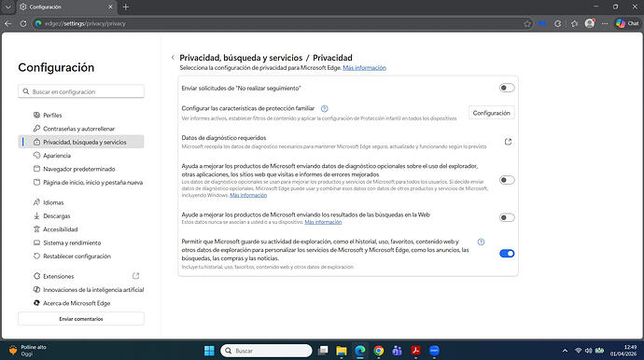Open a new tab with plus button
The image size is (644, 360).
coord(126,7)
